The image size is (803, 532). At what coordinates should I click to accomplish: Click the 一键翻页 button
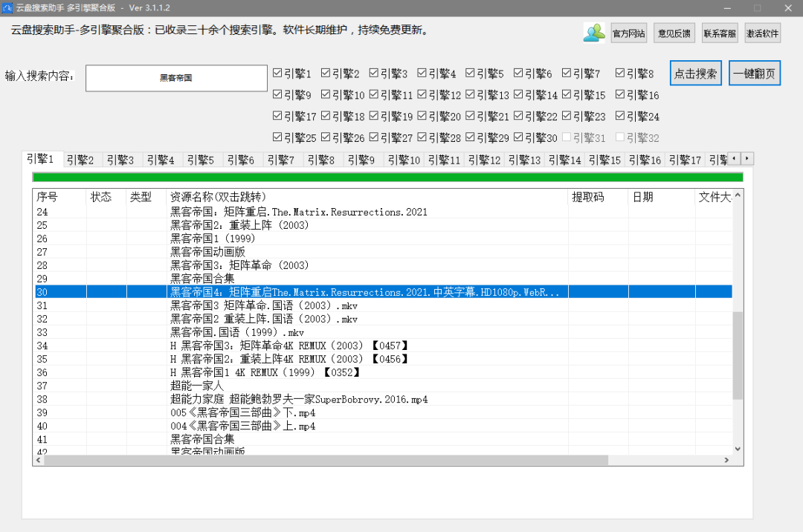tap(755, 73)
